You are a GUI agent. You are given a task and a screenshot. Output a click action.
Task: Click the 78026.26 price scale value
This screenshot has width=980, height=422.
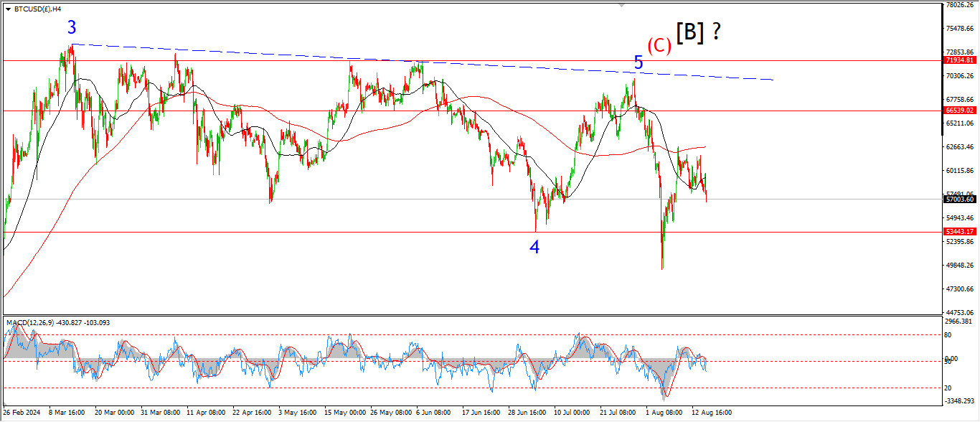tap(959, 5)
